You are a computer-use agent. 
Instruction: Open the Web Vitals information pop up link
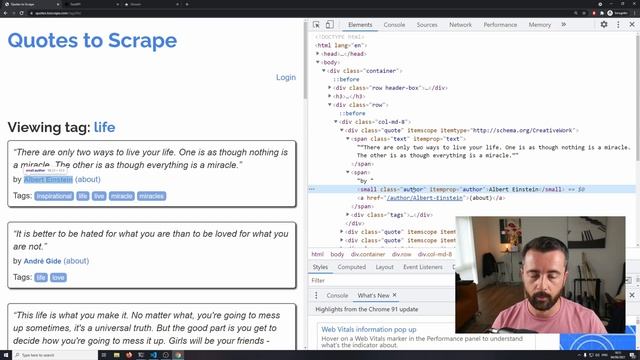[369, 329]
